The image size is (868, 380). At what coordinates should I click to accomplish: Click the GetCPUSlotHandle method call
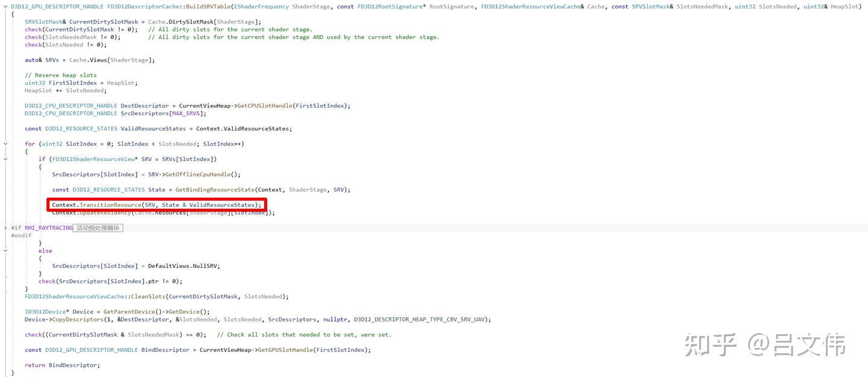(x=265, y=106)
